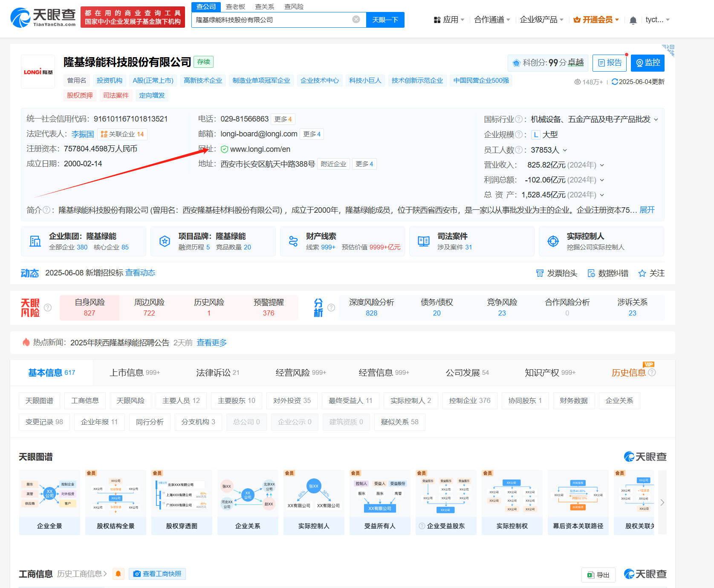Open the 经营风险 tab

point(301,373)
